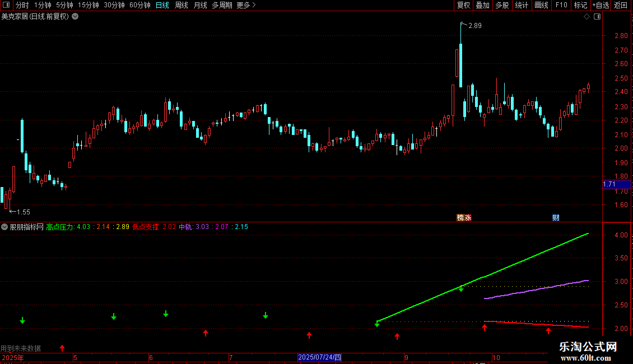Click 返回 to go back

click(x=621, y=5)
